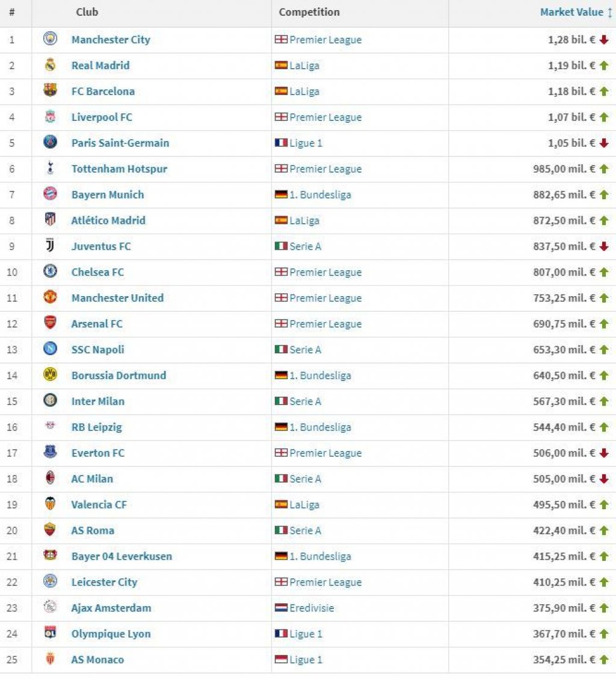616x679 pixels.
Task: Click the Juventus FC logo icon
Action: pyautogui.click(x=50, y=246)
